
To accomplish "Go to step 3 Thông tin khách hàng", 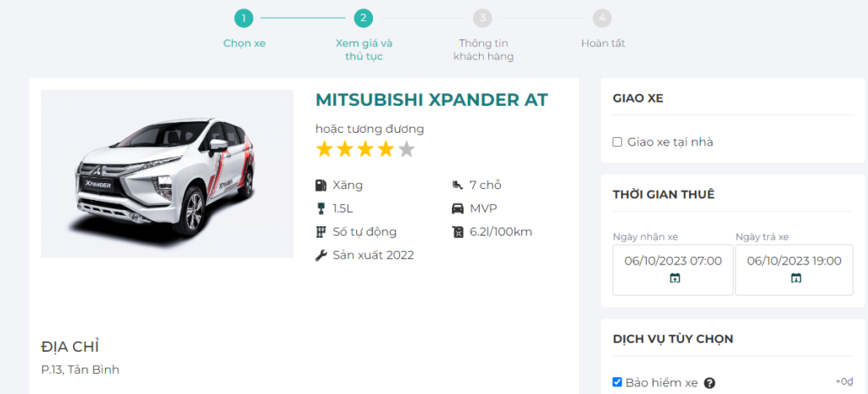I will pos(483,18).
